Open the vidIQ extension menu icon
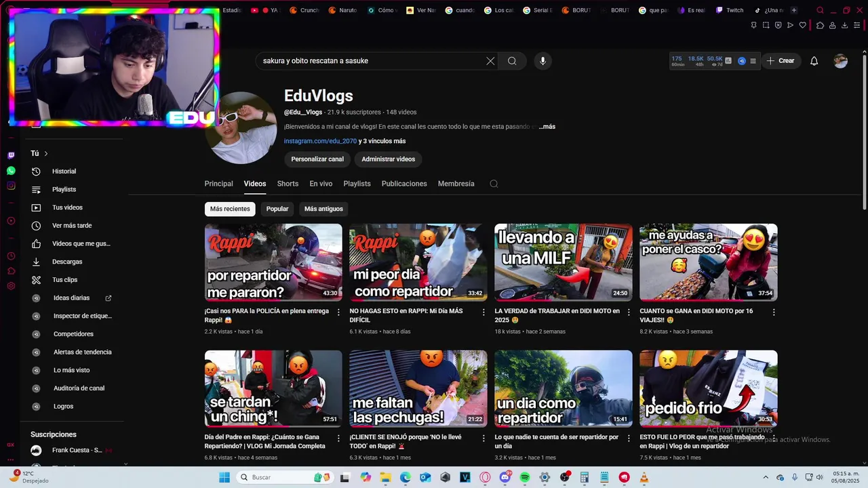Screen dimensions: 868x488 pyautogui.click(x=753, y=61)
